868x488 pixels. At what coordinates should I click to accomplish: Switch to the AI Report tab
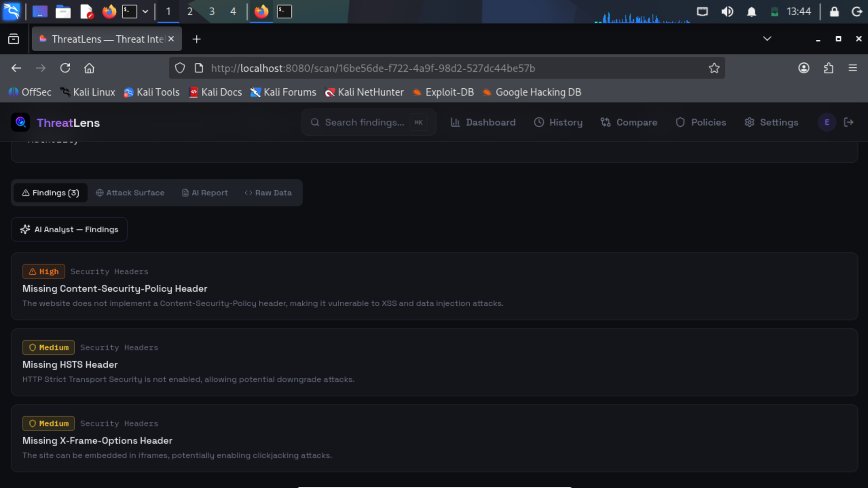[x=205, y=193]
